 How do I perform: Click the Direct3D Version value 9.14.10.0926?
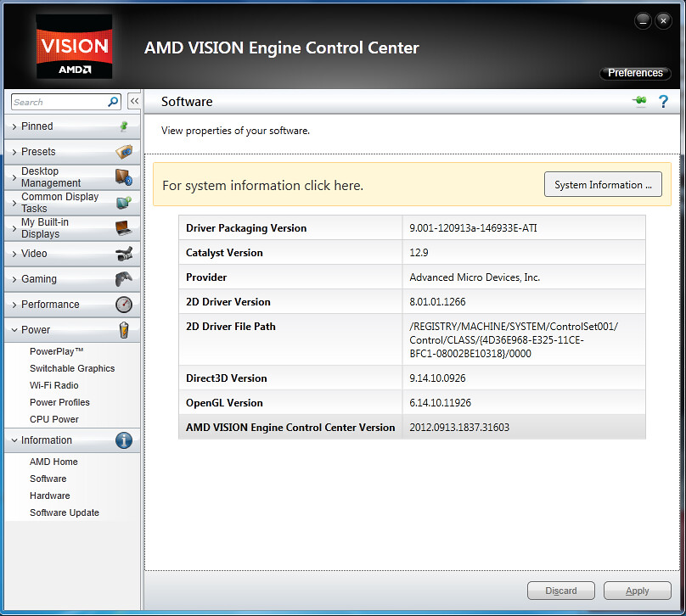click(x=437, y=378)
